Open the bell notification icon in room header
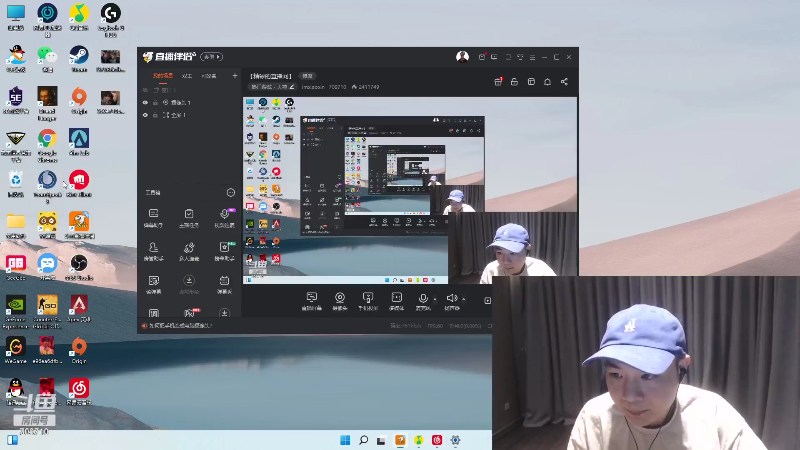The width and height of the screenshot is (800, 450). click(547, 82)
